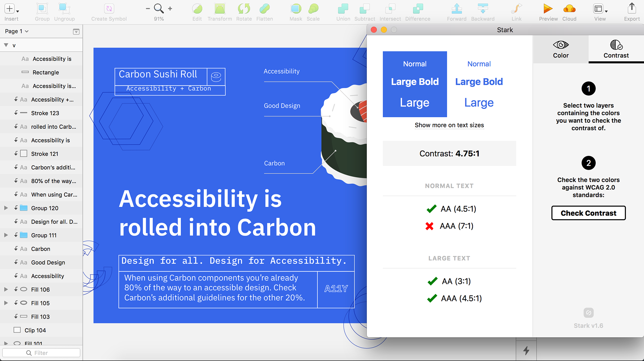644x361 pixels.
Task: Open the Page 1 dropdown
Action: click(17, 31)
